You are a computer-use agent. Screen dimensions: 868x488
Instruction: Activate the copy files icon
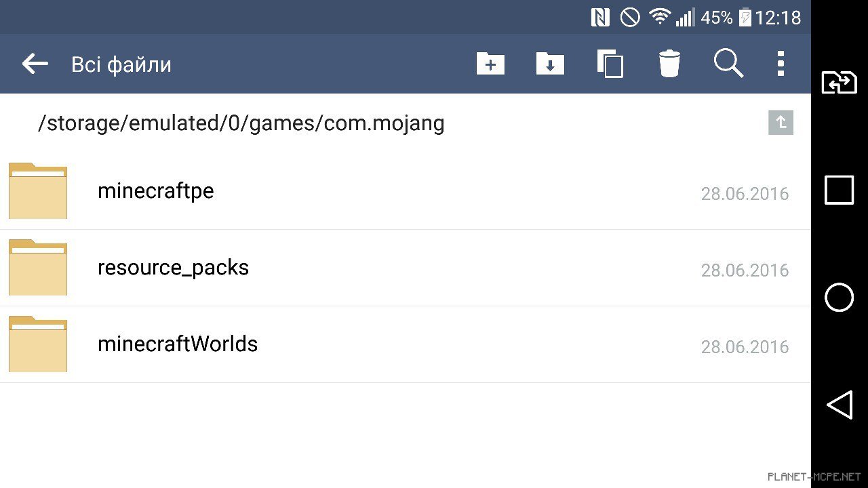point(610,64)
